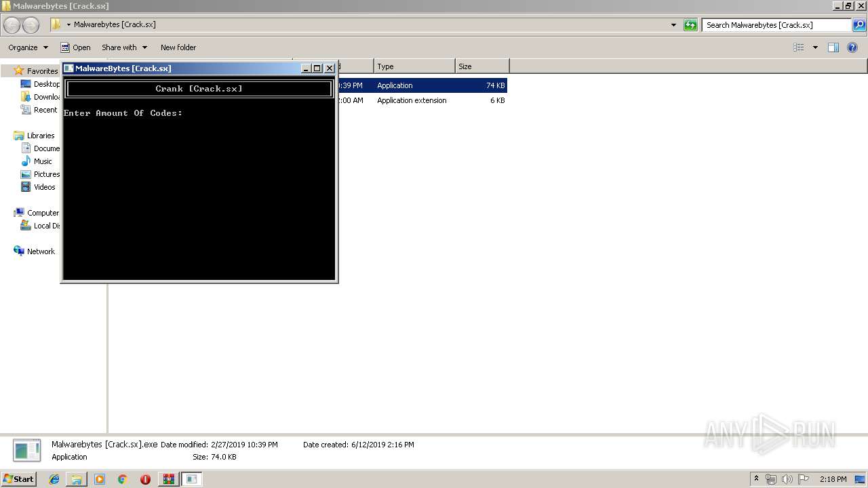Click the exe file thumbnail in details pane
This screenshot has width=868, height=488.
click(x=27, y=451)
